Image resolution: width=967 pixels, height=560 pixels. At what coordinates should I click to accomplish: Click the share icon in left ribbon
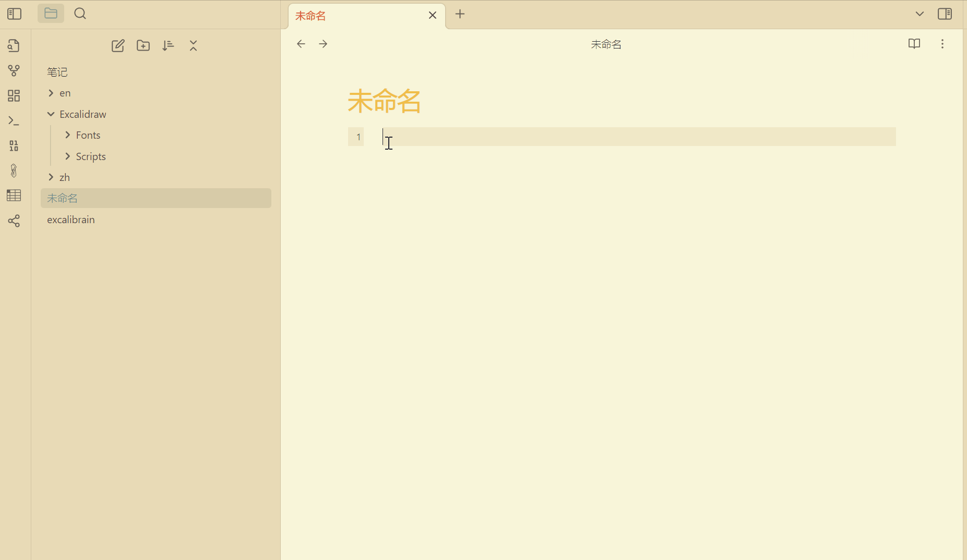click(14, 221)
